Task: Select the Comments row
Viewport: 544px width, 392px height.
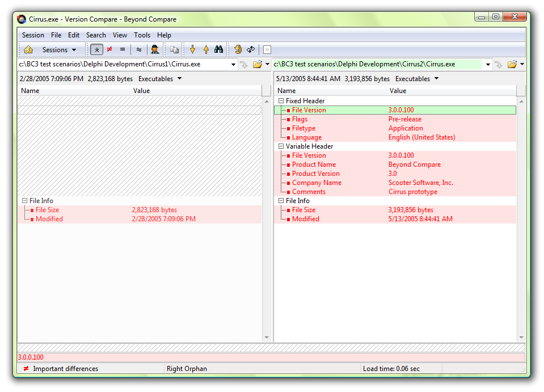Action: click(x=395, y=192)
